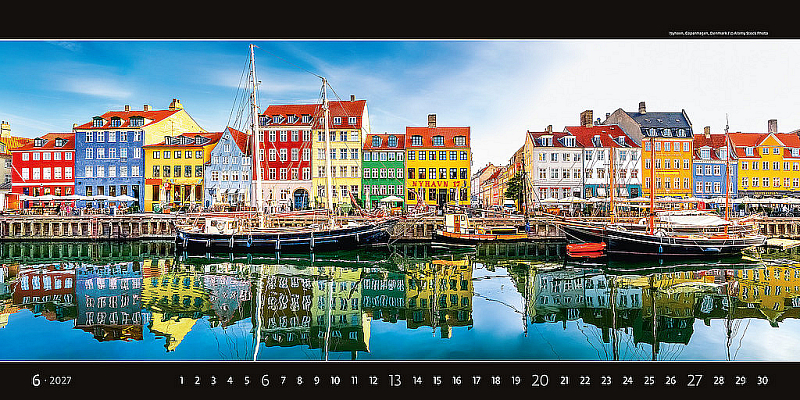Select date 10 in the day strip
The image size is (800, 400).
[335, 381]
